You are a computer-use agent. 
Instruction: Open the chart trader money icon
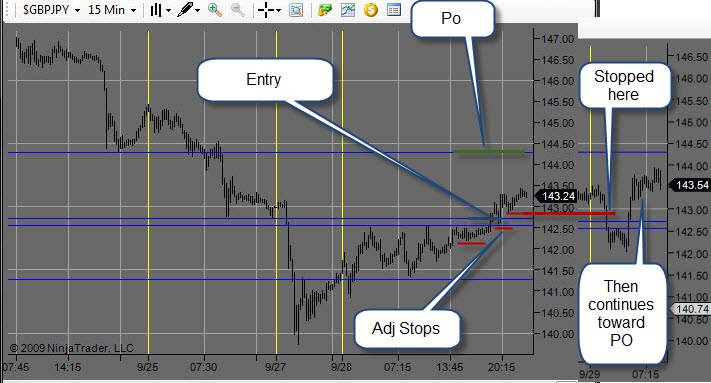325,10
